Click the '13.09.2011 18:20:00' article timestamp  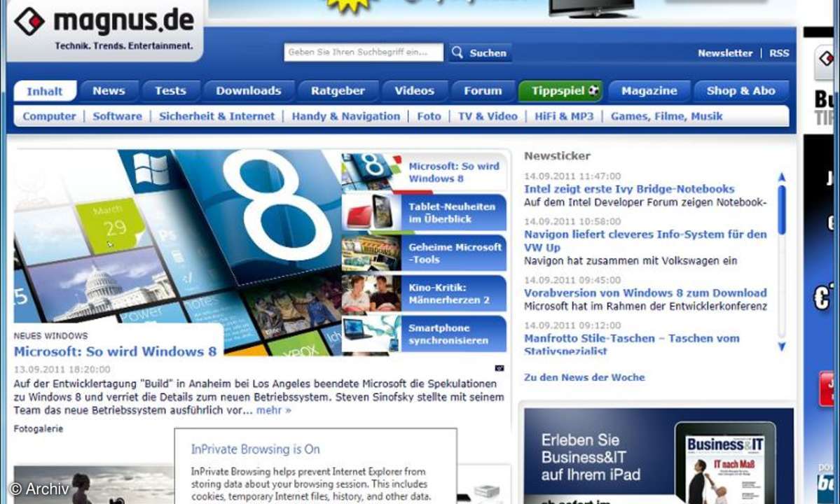62,369
